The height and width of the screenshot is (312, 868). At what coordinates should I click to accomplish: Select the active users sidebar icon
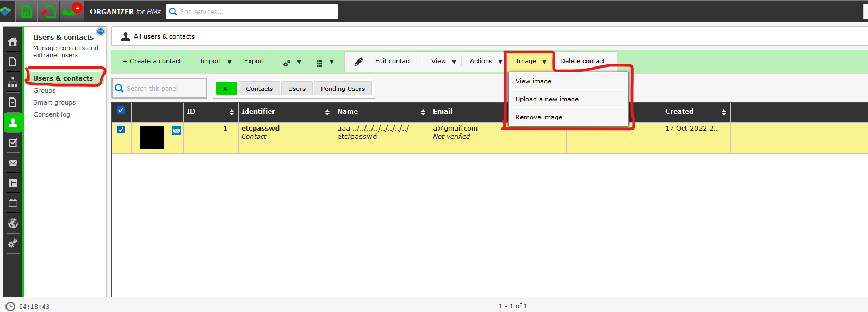click(x=13, y=123)
